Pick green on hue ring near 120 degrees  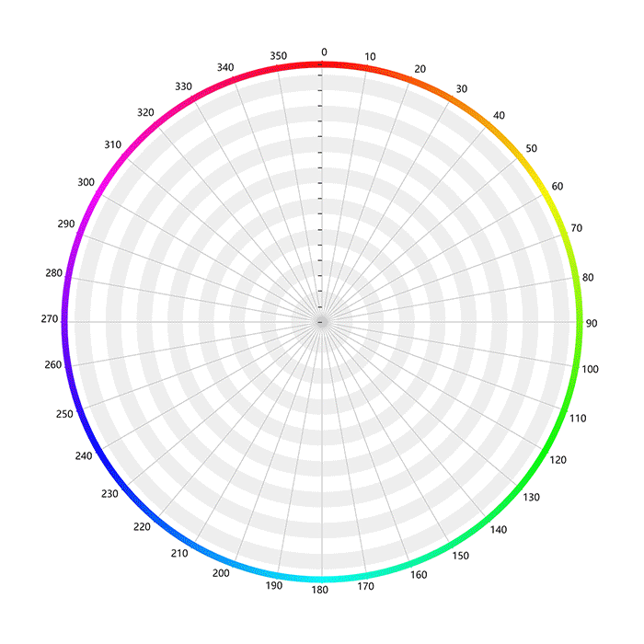point(546,451)
